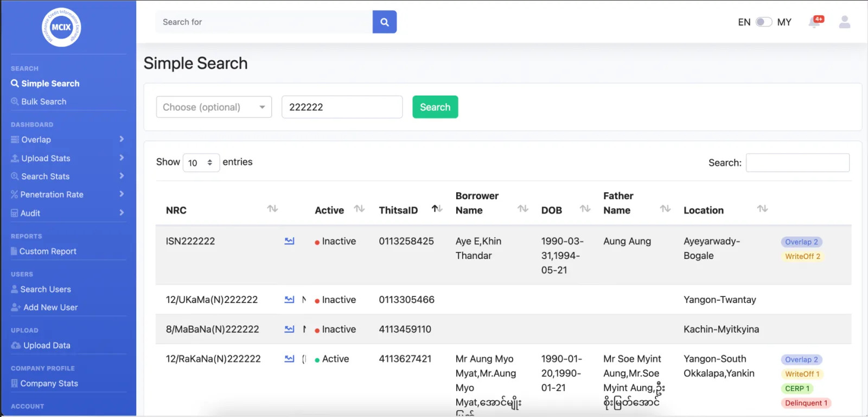Click borrower name Aye E,Khin Thandar

click(478, 248)
